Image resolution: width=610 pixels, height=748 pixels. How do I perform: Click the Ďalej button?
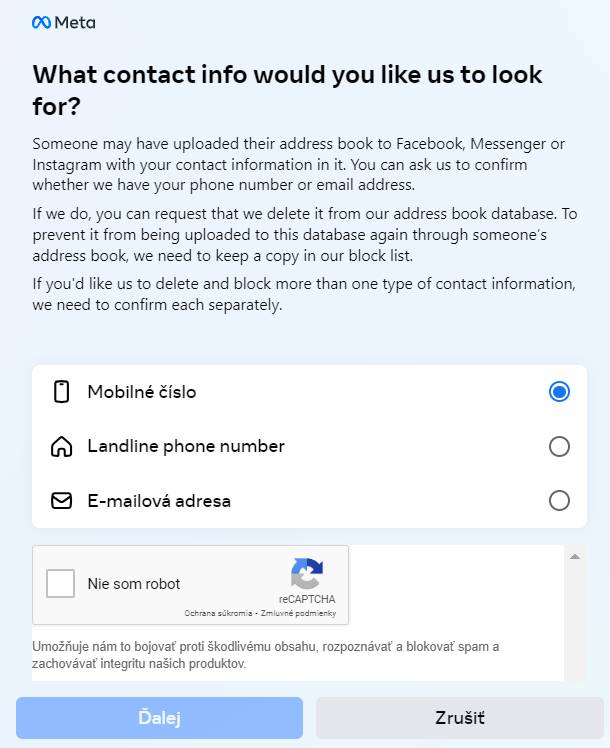(x=159, y=718)
